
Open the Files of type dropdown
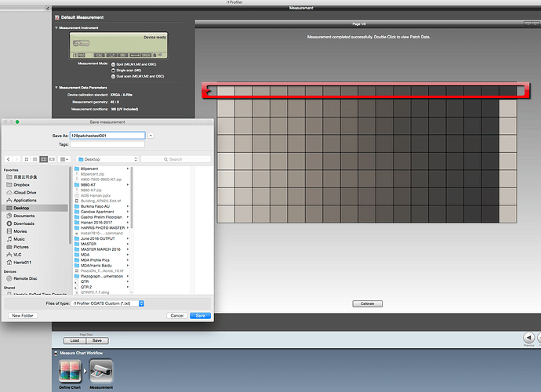point(108,302)
